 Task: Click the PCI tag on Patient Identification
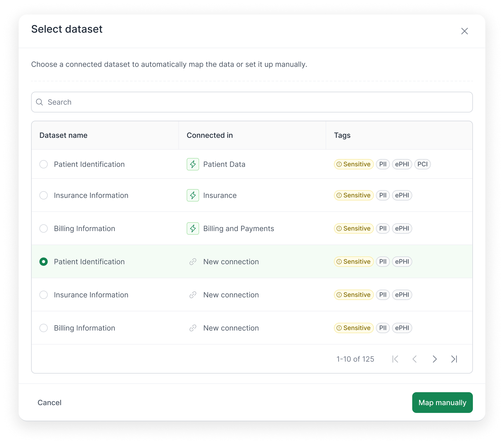[422, 164]
